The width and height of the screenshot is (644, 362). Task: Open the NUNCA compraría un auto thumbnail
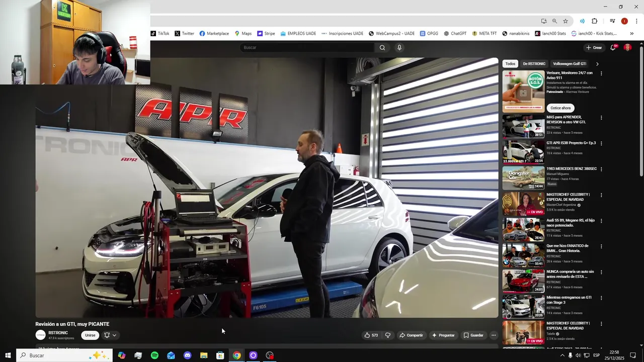coord(523,281)
